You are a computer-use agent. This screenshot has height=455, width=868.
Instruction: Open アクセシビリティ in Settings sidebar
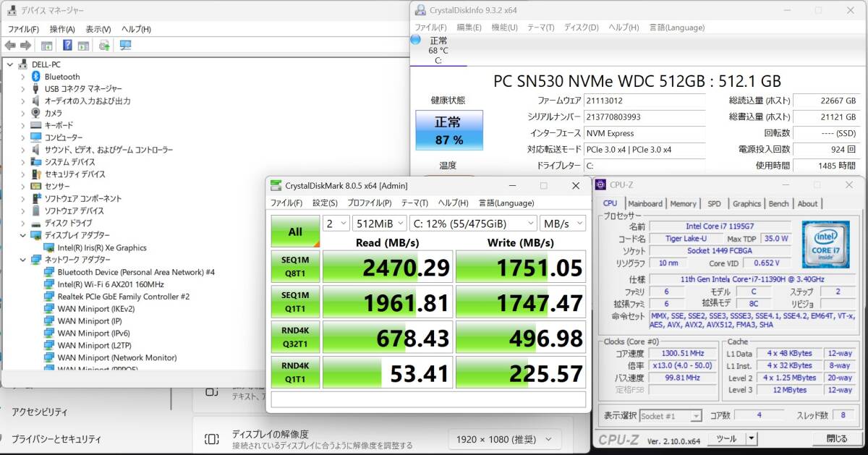39,412
